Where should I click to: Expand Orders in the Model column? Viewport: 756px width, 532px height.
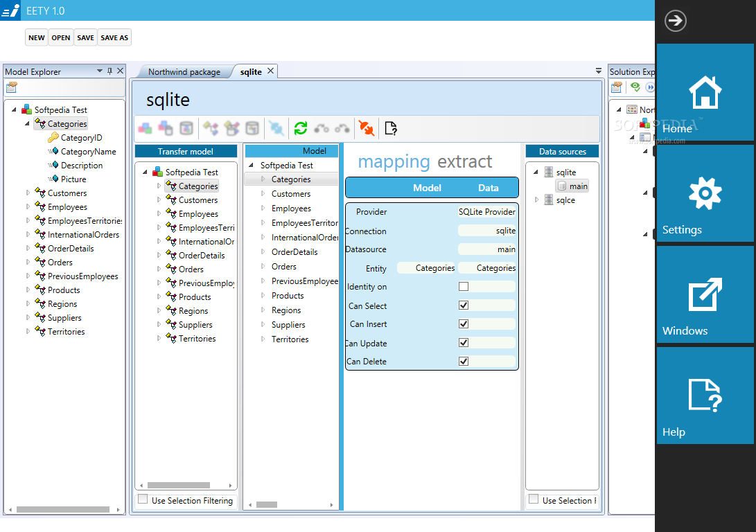(263, 266)
